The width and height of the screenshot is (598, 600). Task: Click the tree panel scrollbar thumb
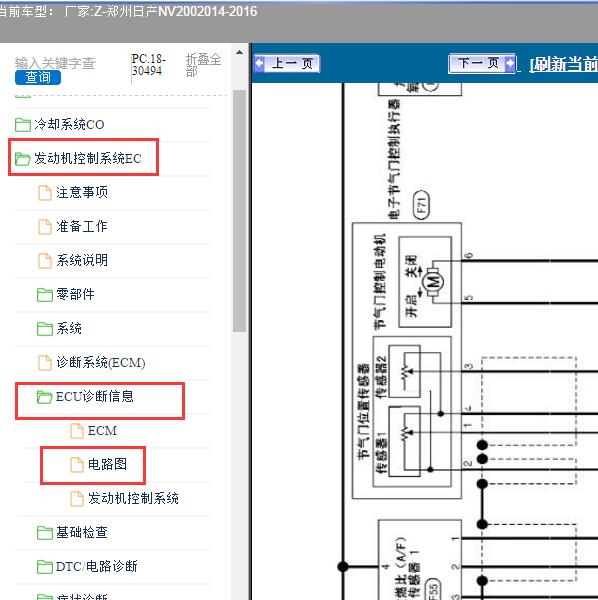[240, 211]
